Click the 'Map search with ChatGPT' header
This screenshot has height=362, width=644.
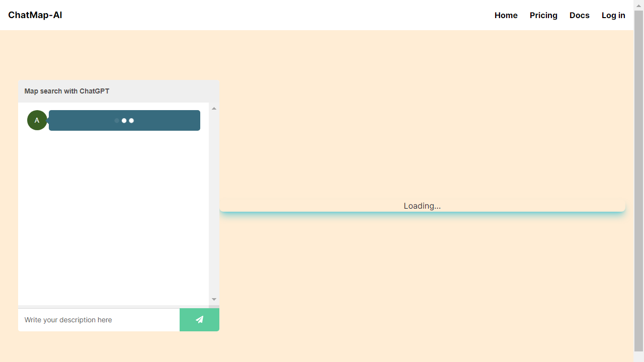(119, 92)
